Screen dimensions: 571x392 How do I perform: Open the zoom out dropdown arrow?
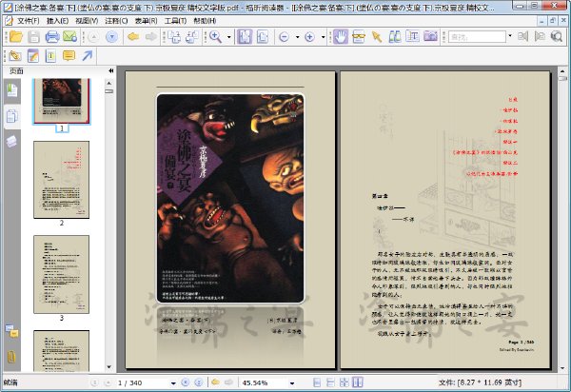coord(298,37)
